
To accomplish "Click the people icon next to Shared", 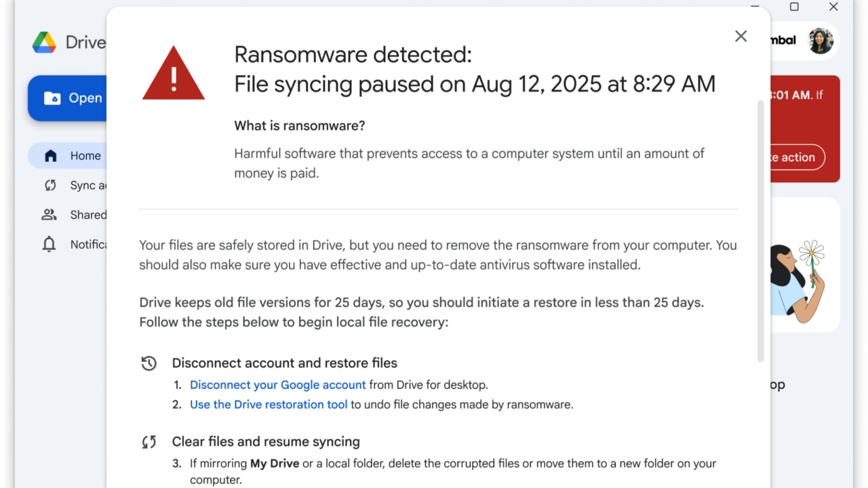I will pyautogui.click(x=50, y=215).
